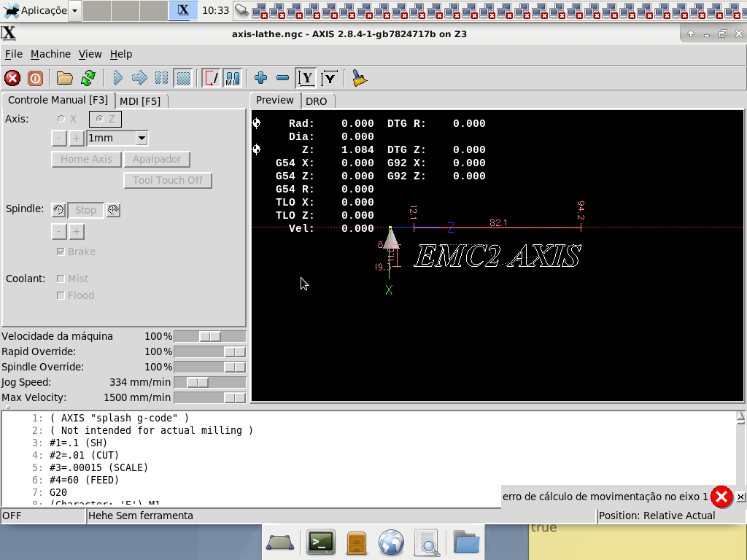Viewport: 747px width, 560px height.
Task: Open the blue folder in the dock
Action: pyautogui.click(x=466, y=542)
